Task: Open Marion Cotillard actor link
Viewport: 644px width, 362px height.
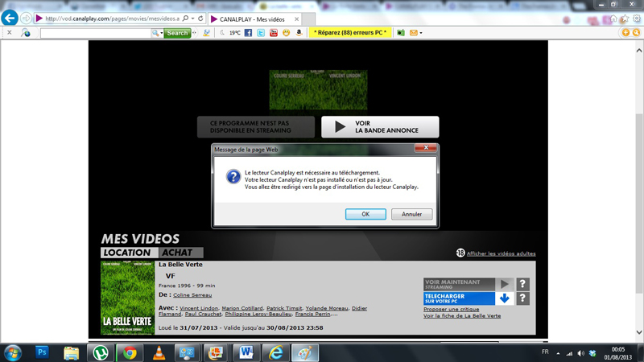Action: 242,308
